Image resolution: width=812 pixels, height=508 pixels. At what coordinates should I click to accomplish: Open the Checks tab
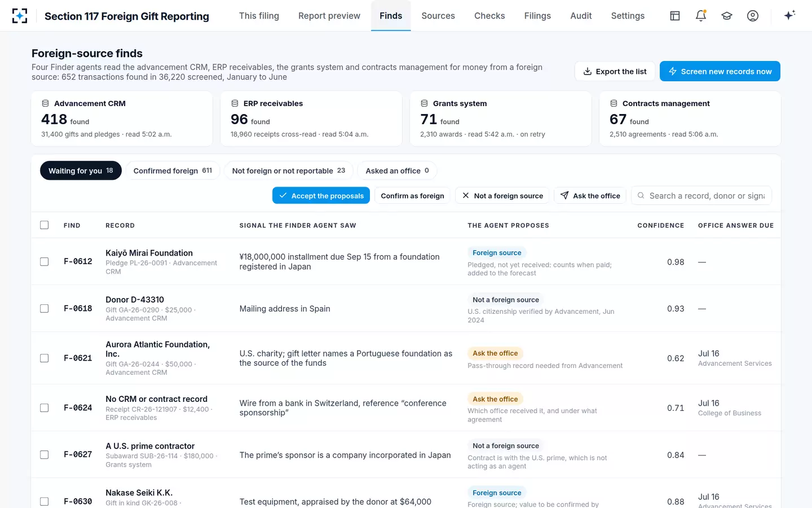pyautogui.click(x=489, y=16)
